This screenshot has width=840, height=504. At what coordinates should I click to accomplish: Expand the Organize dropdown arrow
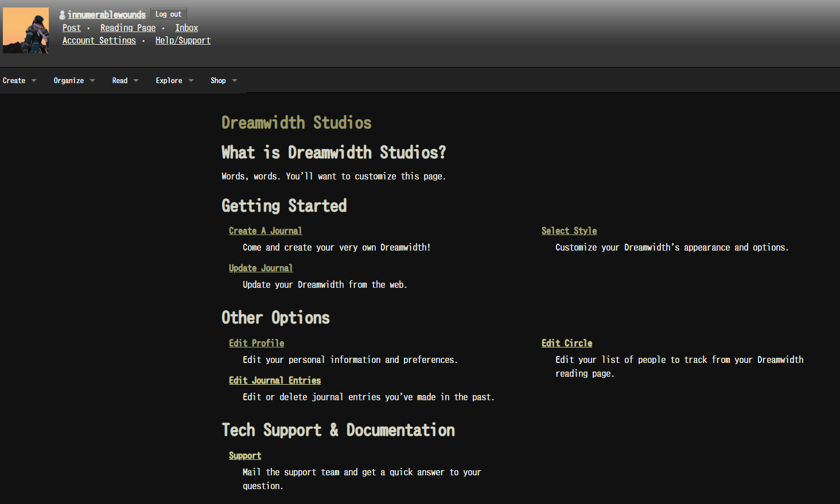tap(92, 81)
